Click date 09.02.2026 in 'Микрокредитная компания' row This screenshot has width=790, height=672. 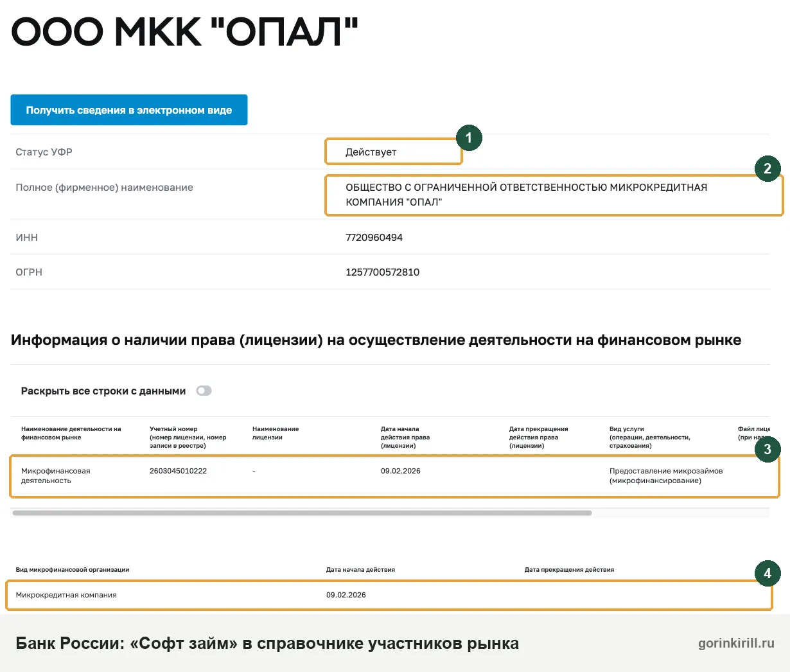pos(346,595)
